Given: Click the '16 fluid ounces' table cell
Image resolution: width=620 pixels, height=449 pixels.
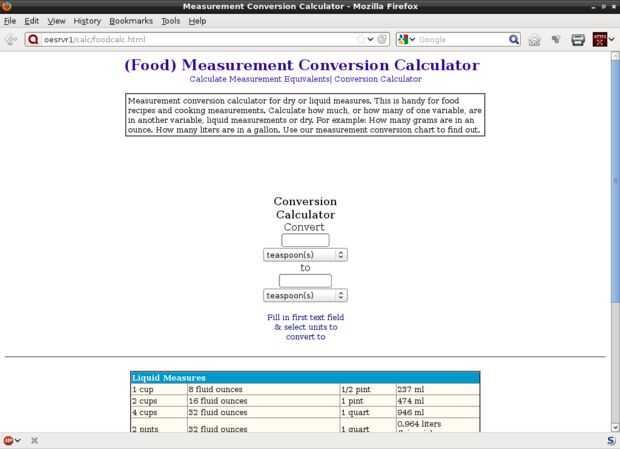Looking at the screenshot, I should [263, 401].
